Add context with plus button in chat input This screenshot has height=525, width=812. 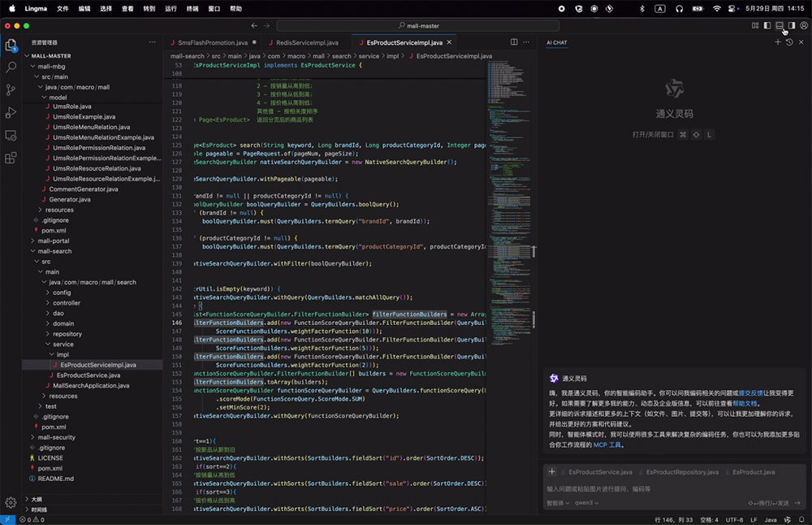tap(552, 471)
